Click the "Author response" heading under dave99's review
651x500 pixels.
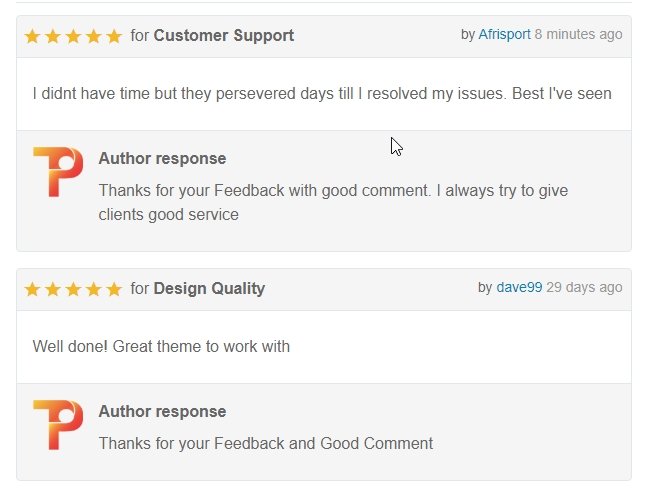pos(162,412)
